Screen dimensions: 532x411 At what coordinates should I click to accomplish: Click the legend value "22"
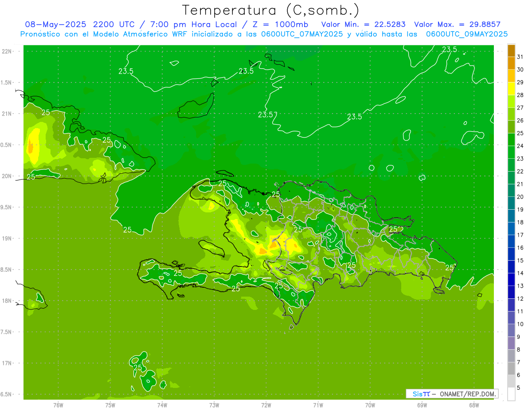tap(520, 171)
